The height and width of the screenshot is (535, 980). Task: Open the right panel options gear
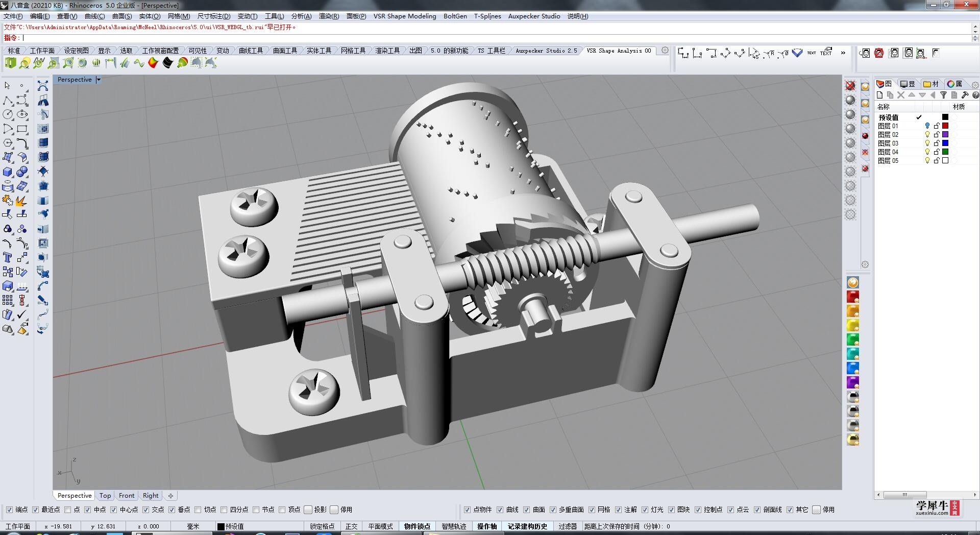tap(975, 85)
